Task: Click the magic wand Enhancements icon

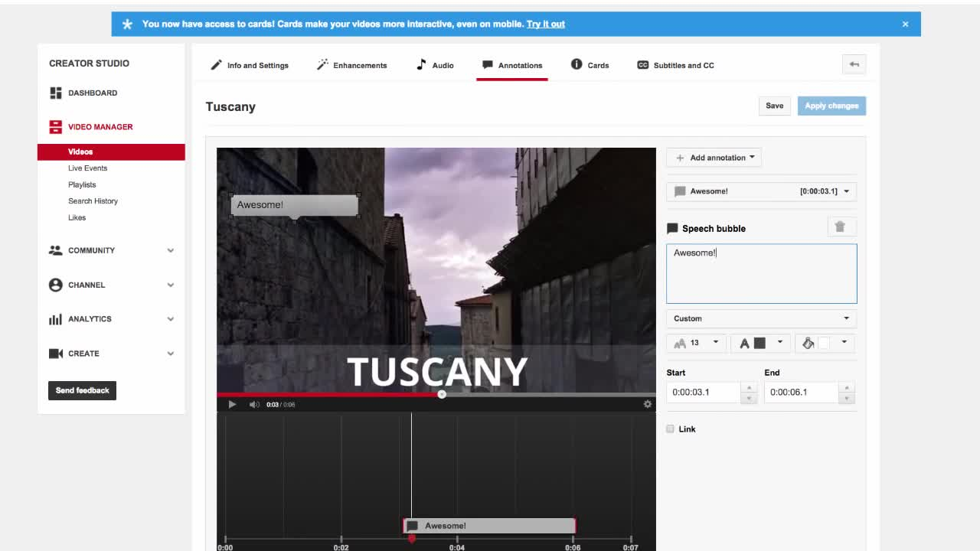Action: point(322,65)
